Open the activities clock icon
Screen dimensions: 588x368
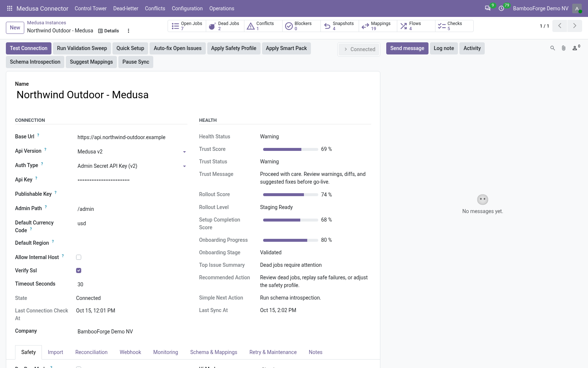pyautogui.click(x=501, y=8)
